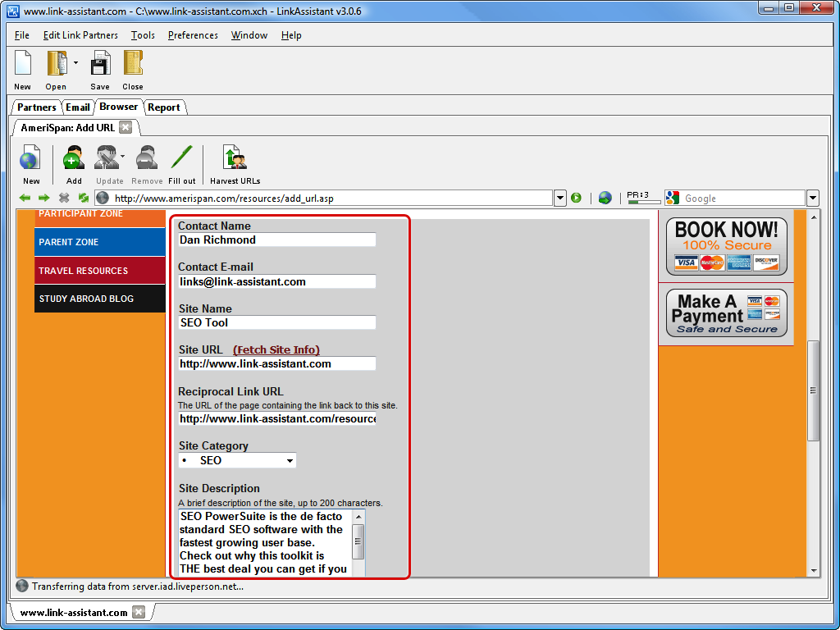Click the LinkAssistant title bar icon
840x630 pixels.
12,10
